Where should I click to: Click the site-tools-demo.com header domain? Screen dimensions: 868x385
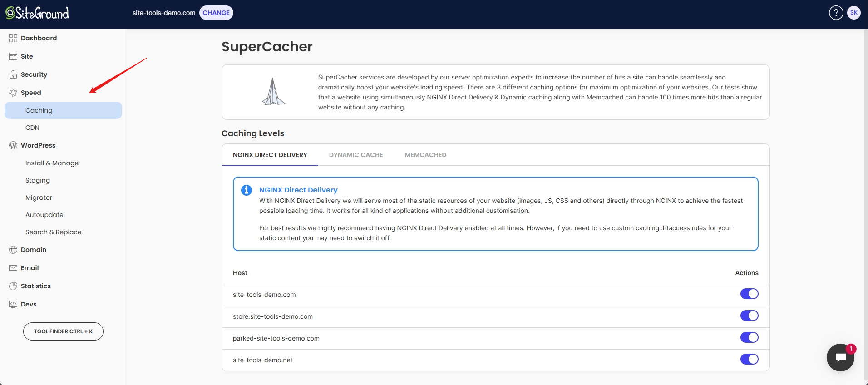click(164, 13)
